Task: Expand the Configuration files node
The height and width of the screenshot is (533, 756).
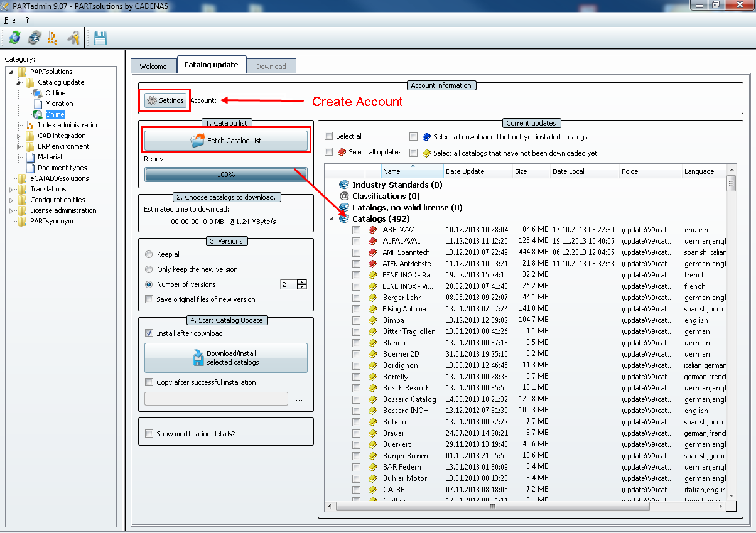Action: [x=11, y=200]
